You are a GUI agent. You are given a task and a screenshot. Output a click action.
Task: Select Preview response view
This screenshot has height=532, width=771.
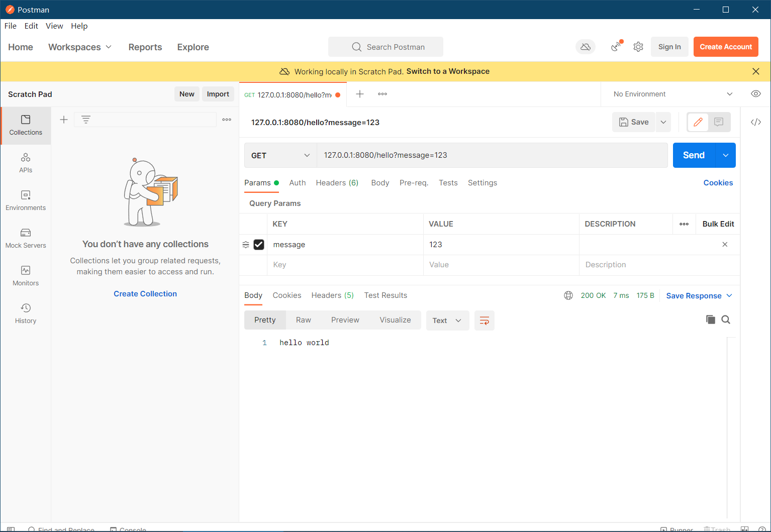345,320
